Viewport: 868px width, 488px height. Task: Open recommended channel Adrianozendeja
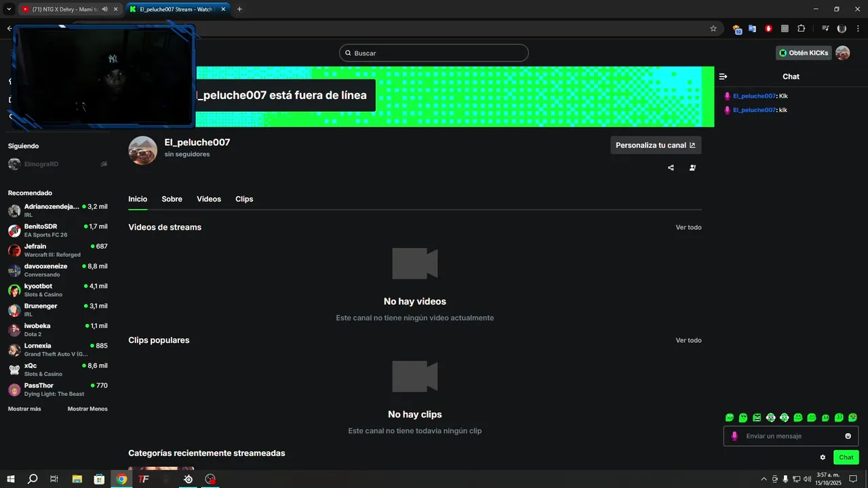(58, 210)
